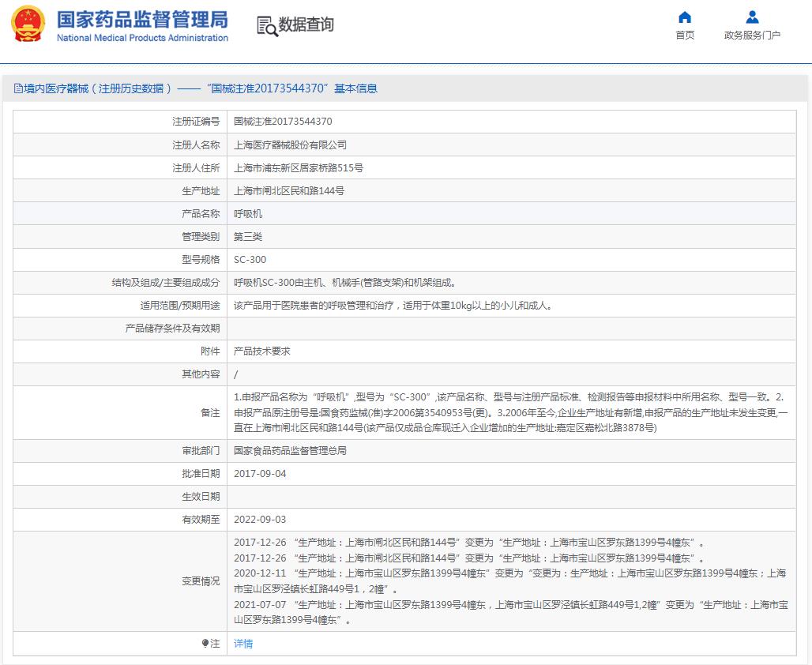Click the page title 国械注准20173544370 基本信息
The height and width of the screenshot is (665, 812).
click(197, 88)
